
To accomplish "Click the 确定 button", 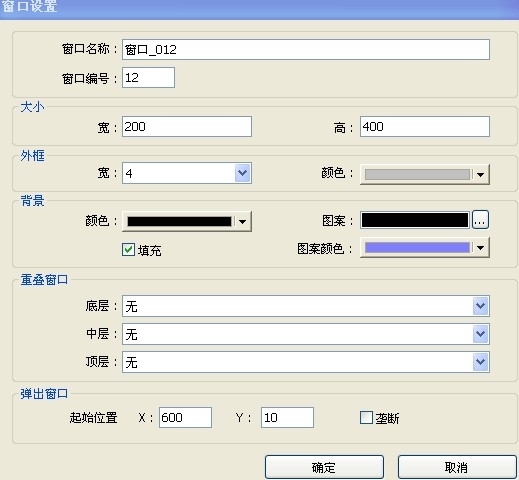I will [324, 467].
